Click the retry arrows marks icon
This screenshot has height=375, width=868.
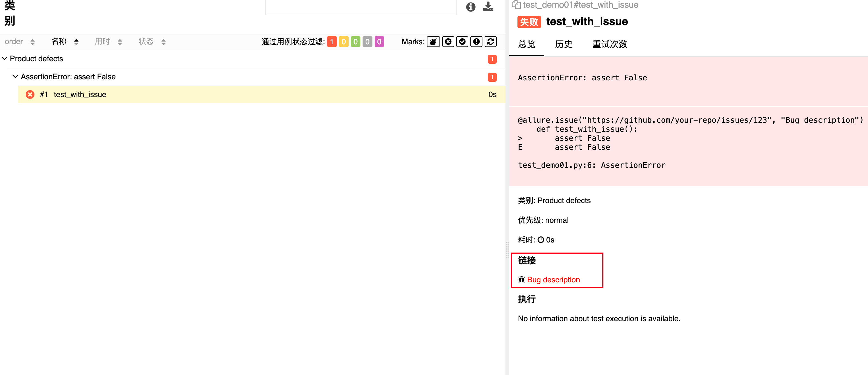(x=490, y=42)
